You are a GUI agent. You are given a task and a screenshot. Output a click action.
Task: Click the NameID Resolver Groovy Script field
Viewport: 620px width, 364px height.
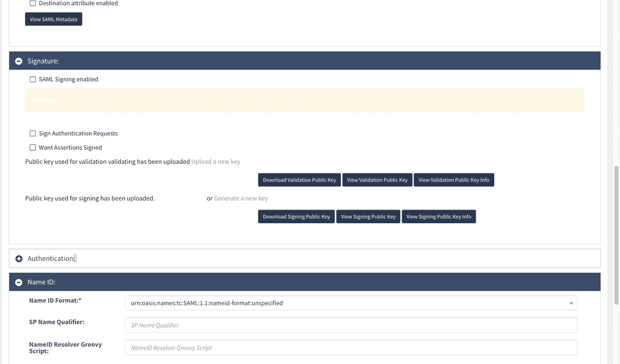[x=350, y=347]
